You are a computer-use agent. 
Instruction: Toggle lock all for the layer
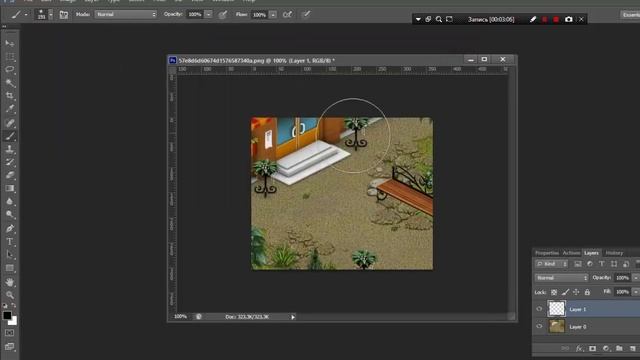pyautogui.click(x=587, y=292)
